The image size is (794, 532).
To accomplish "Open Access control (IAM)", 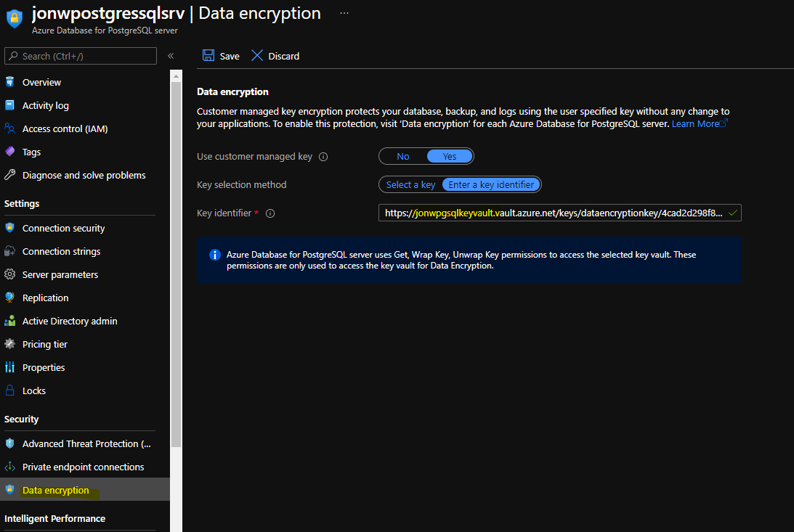I will [x=65, y=129].
